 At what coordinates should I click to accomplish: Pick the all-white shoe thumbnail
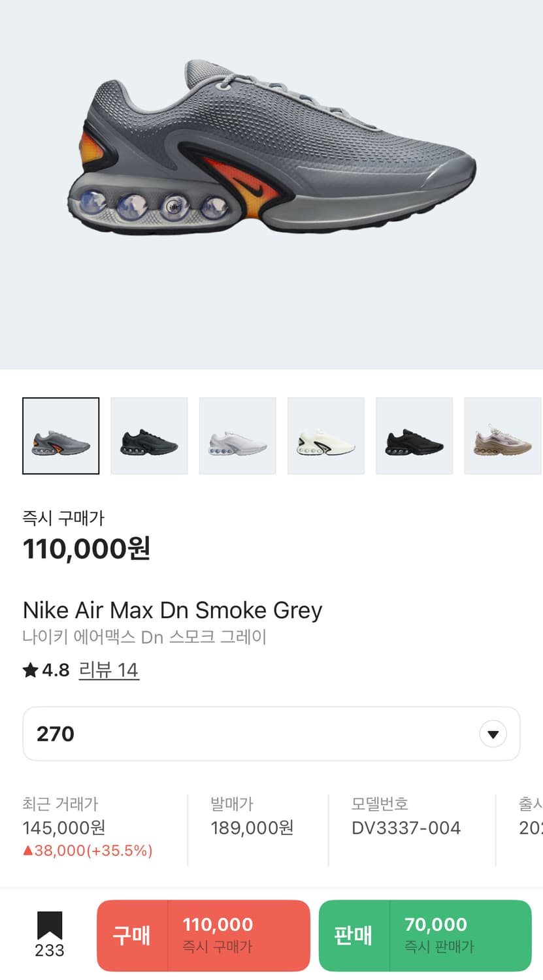(237, 436)
